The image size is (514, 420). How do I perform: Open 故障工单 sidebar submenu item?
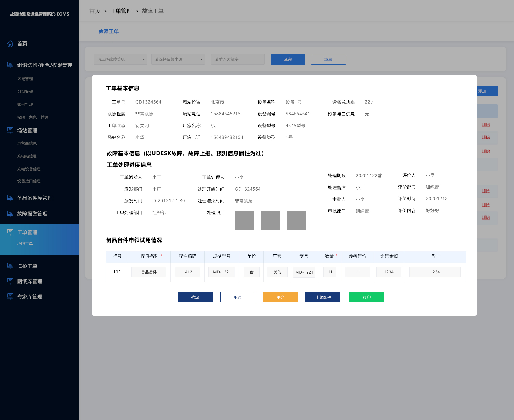click(25, 244)
